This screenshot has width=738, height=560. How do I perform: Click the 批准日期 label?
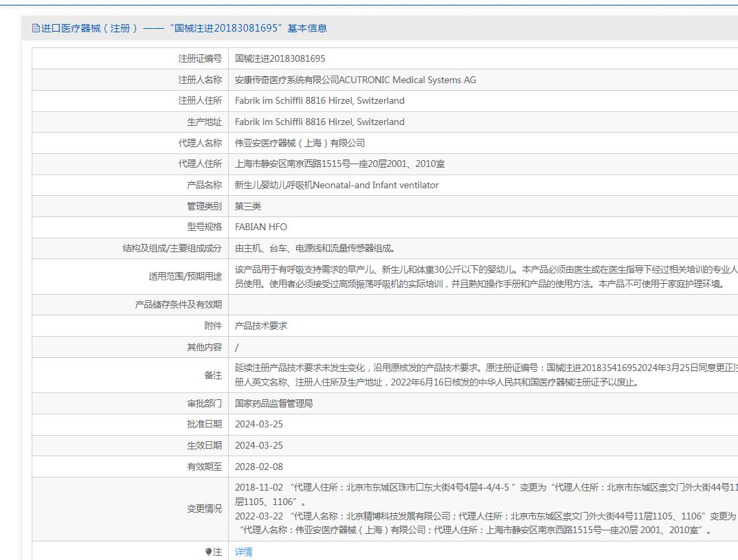pyautogui.click(x=204, y=424)
